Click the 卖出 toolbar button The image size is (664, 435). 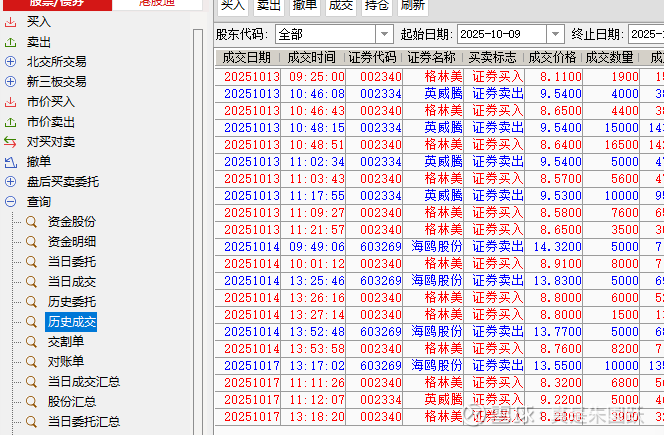pyautogui.click(x=269, y=6)
